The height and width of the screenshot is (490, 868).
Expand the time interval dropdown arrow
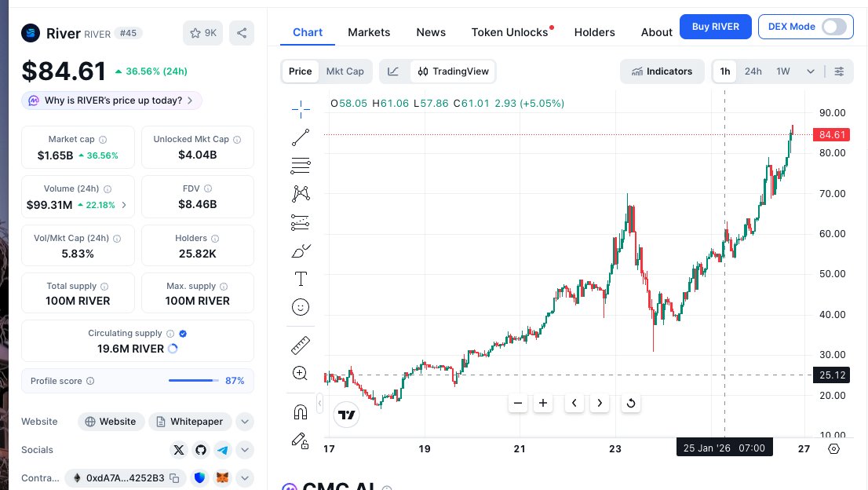pyautogui.click(x=811, y=71)
